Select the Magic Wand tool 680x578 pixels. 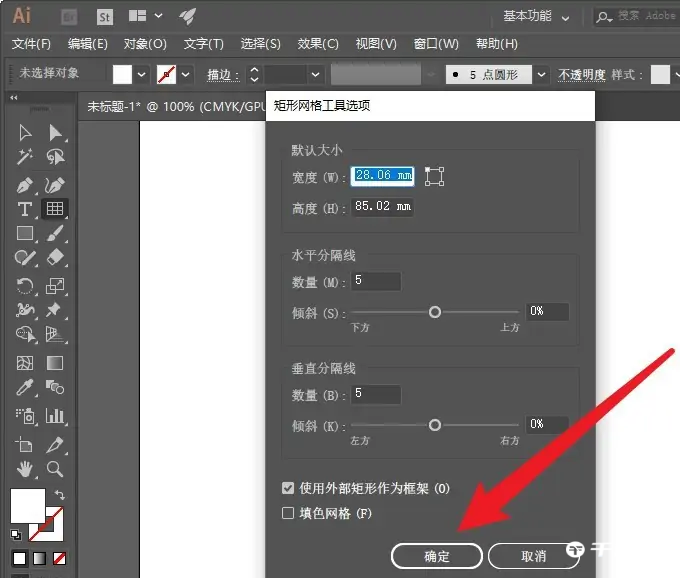click(x=25, y=157)
